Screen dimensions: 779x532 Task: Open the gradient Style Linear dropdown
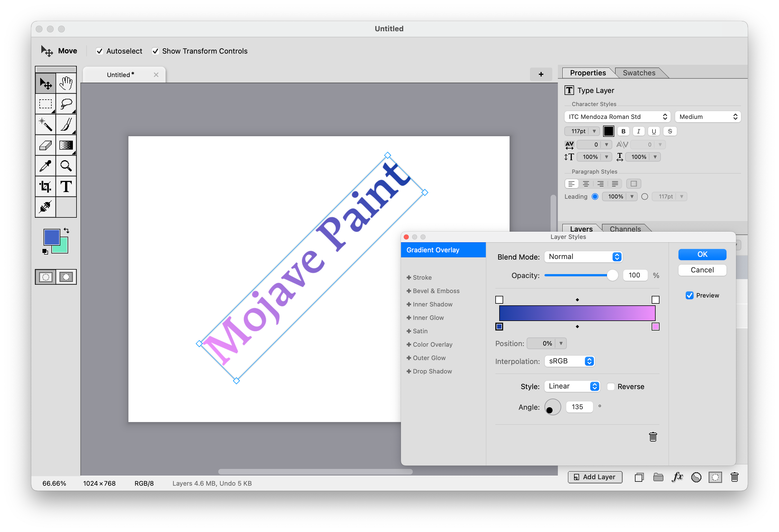(x=572, y=386)
